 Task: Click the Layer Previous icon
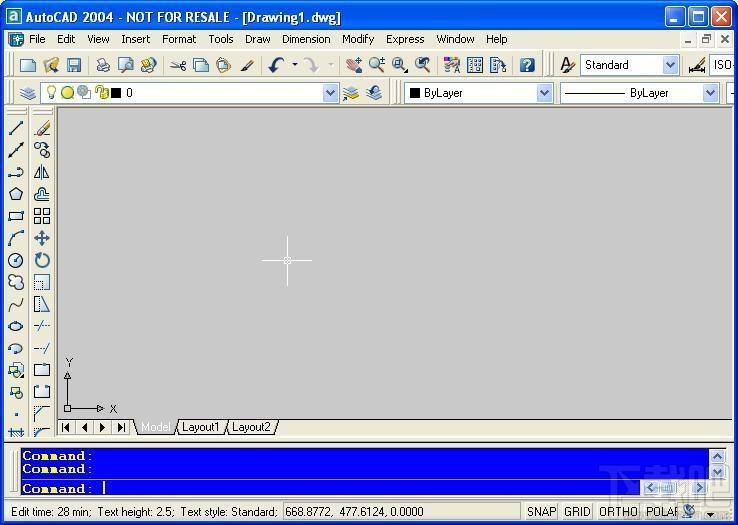click(x=374, y=93)
